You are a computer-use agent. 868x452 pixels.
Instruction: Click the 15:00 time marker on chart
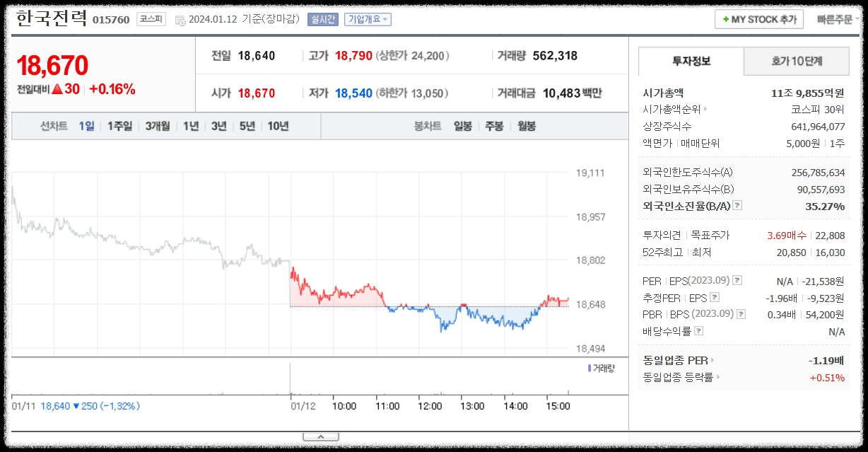coord(558,406)
